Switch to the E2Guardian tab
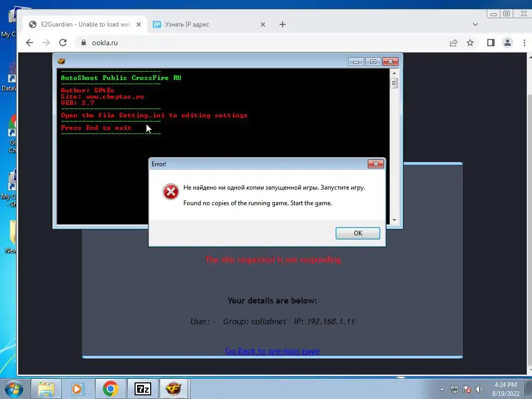This screenshot has height=399, width=532. pyautogui.click(x=85, y=24)
